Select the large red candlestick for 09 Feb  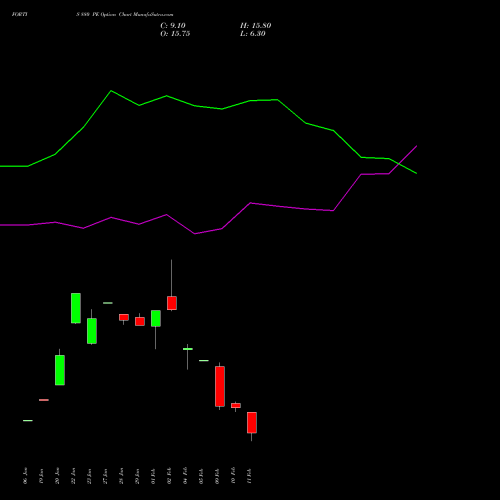220,386
